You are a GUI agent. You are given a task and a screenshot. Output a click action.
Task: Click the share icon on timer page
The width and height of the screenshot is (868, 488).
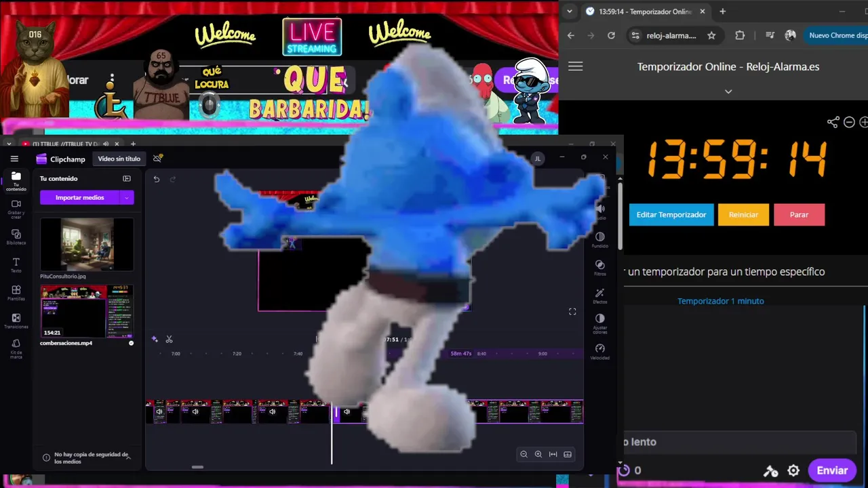tap(833, 122)
